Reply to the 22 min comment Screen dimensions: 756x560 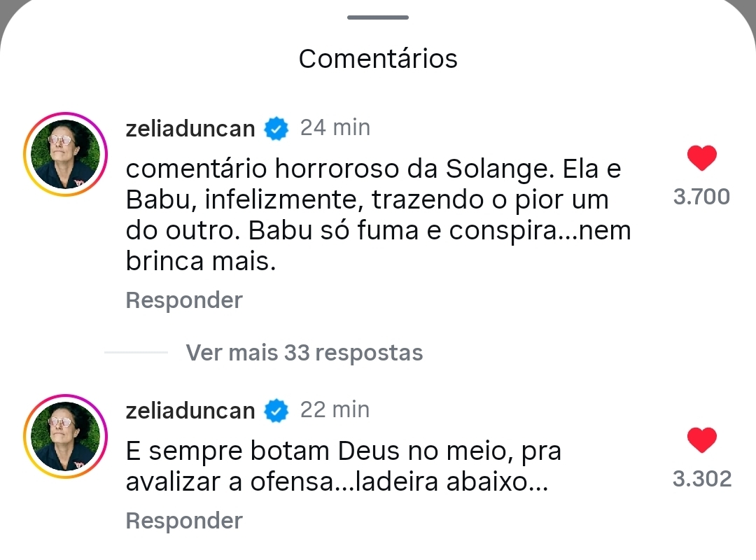(x=184, y=521)
